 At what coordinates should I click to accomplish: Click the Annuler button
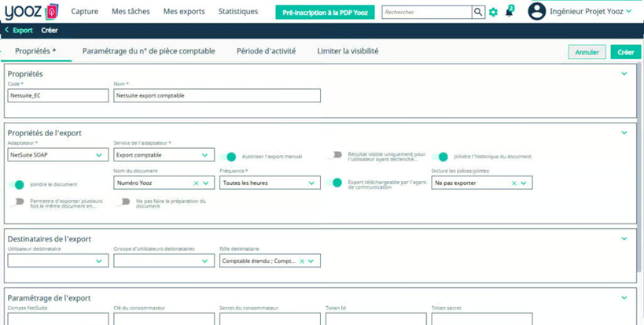click(x=587, y=52)
